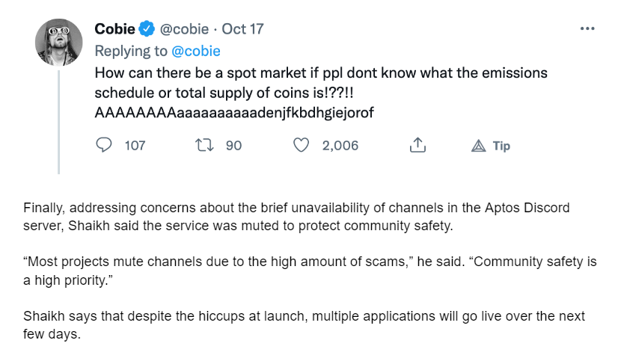This screenshot has height=364, width=627.
Task: Click the 2,006 likes count
Action: [340, 146]
